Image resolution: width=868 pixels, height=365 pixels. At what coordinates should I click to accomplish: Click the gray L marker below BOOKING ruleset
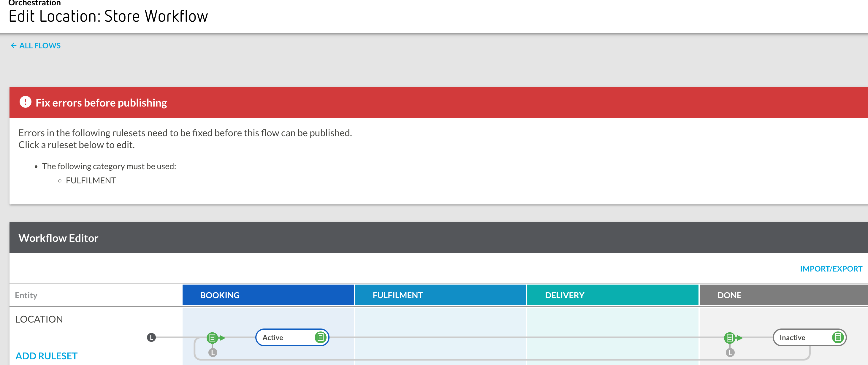click(x=213, y=353)
